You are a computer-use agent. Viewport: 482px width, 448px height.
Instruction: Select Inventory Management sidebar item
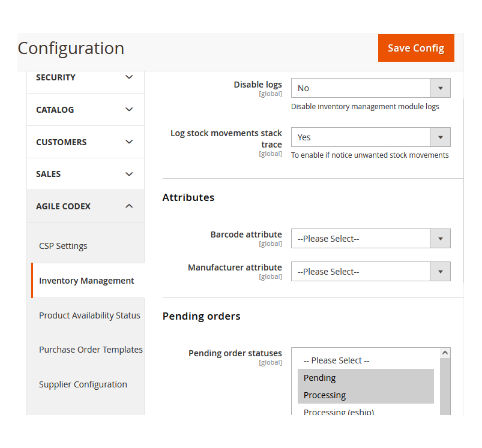click(x=86, y=281)
